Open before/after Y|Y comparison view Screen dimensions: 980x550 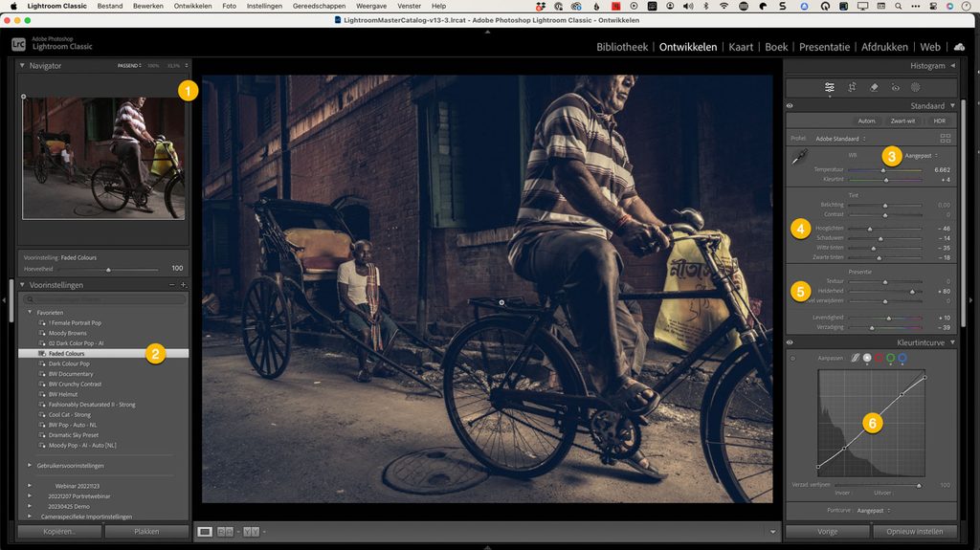click(x=252, y=532)
